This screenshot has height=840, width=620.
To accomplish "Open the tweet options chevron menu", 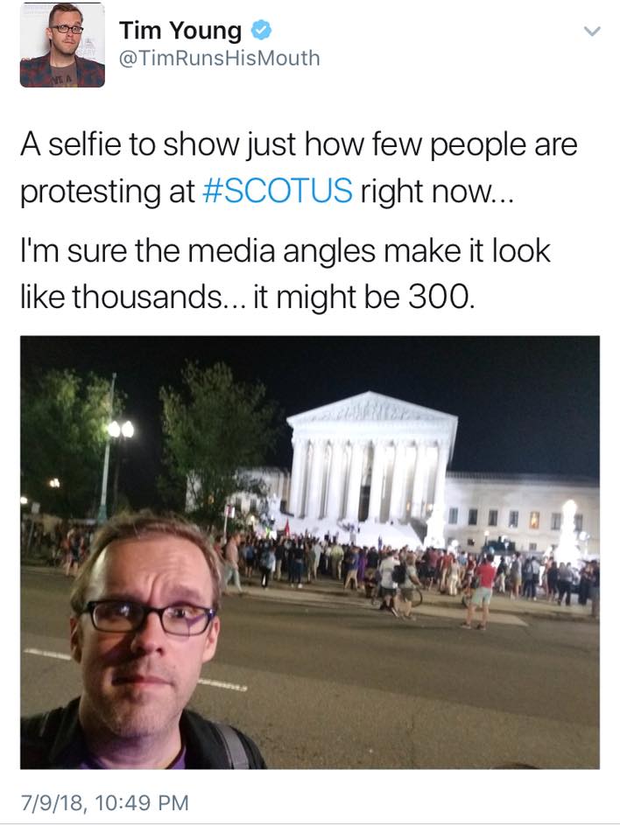I will point(592,31).
